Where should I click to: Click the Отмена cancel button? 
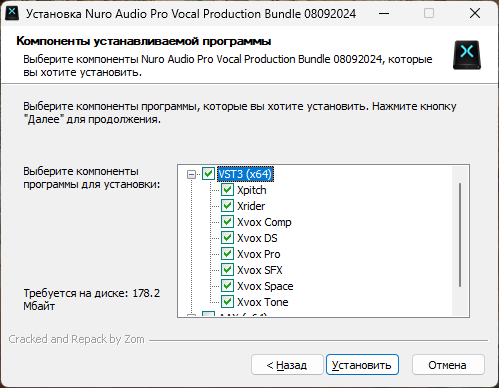[448, 365]
